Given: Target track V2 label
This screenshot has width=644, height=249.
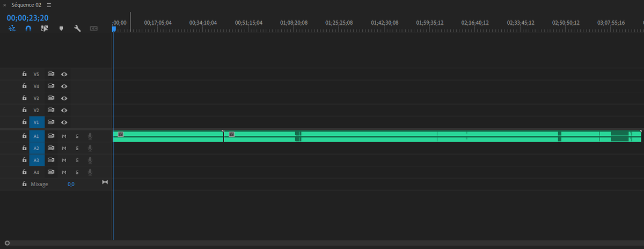Looking at the screenshot, I should (36, 110).
